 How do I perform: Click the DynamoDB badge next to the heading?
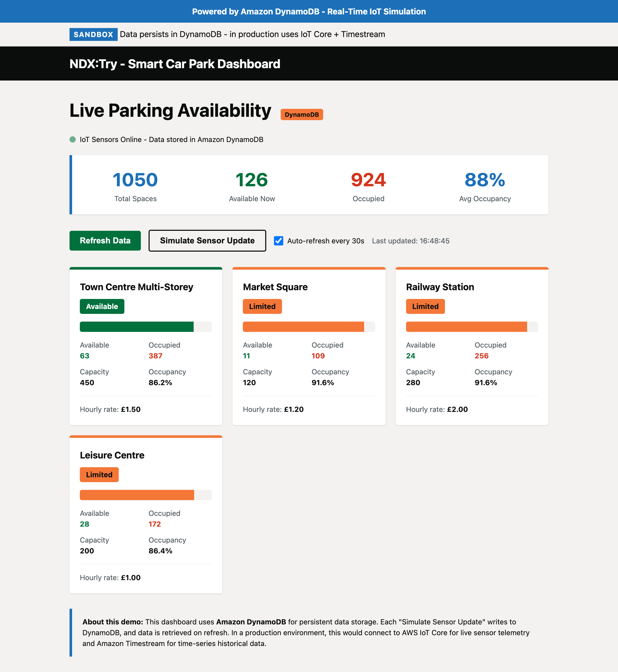pos(301,114)
